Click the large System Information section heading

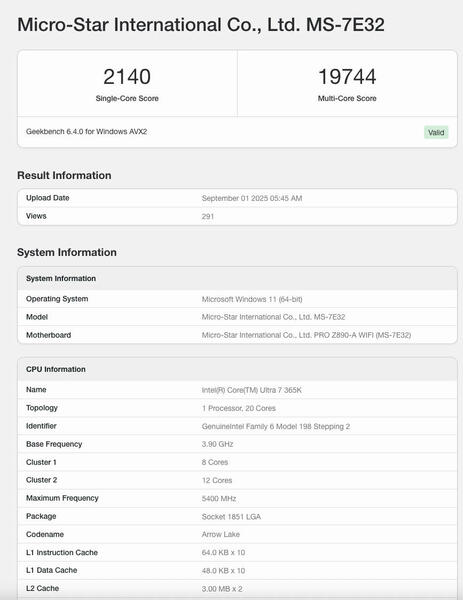click(x=67, y=252)
